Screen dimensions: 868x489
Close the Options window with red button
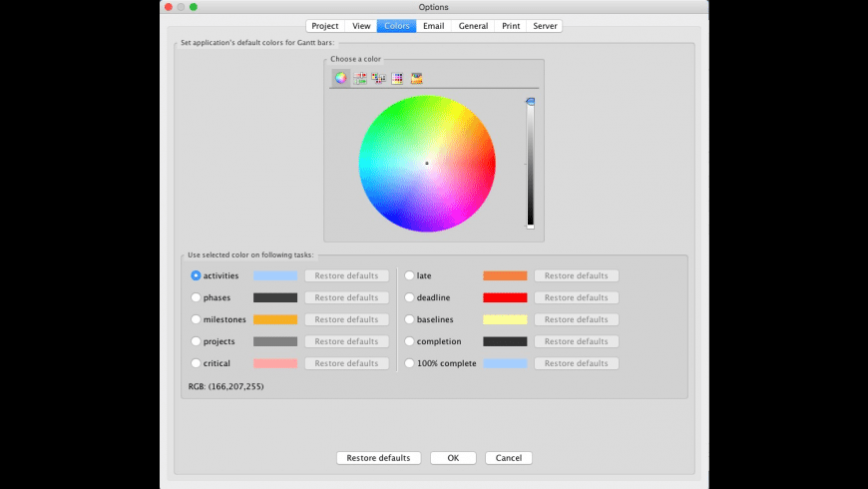click(169, 7)
